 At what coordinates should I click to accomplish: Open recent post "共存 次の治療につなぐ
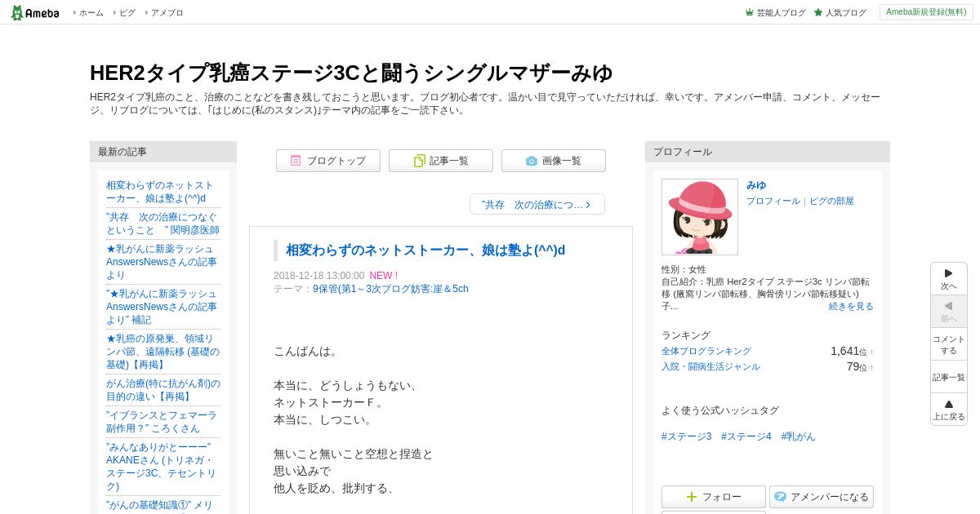coord(163,224)
